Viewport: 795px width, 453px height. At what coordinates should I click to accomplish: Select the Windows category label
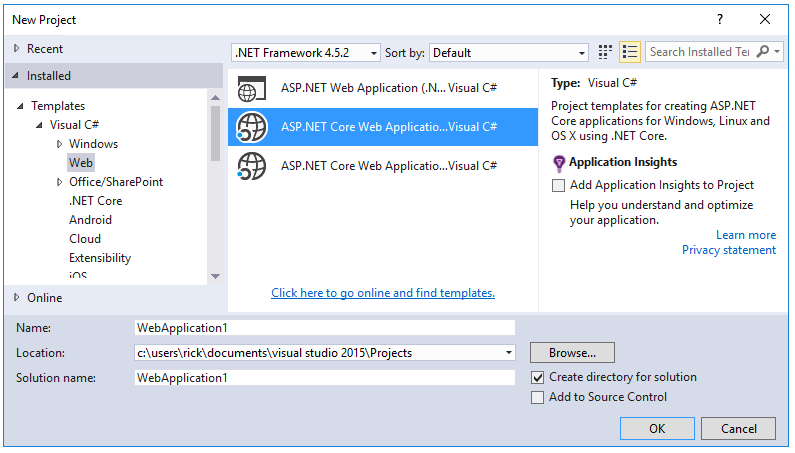click(x=93, y=144)
